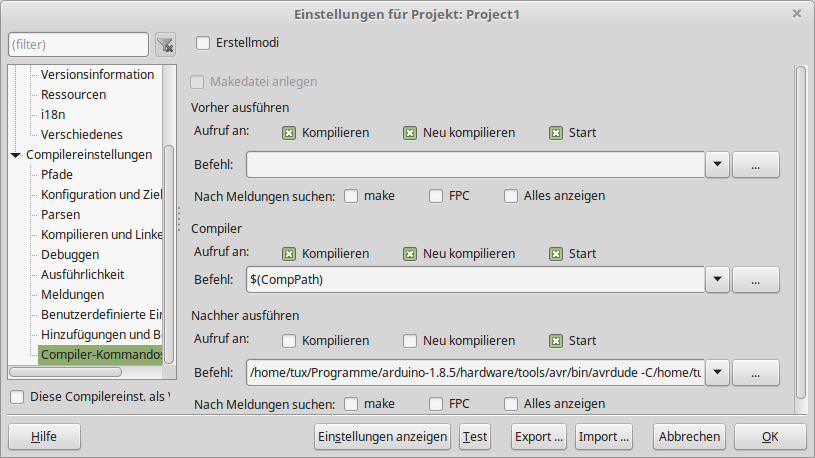Click into the Compiler Befehl text field
The width and height of the screenshot is (815, 458).
click(475, 279)
